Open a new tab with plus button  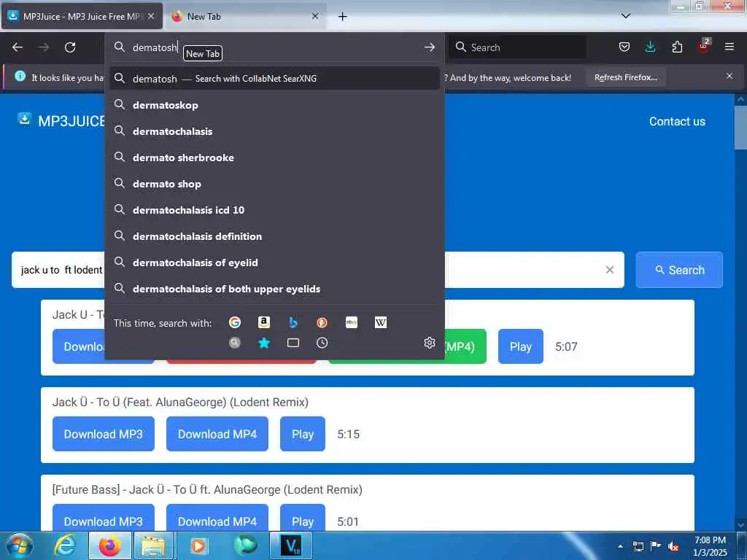click(x=343, y=17)
